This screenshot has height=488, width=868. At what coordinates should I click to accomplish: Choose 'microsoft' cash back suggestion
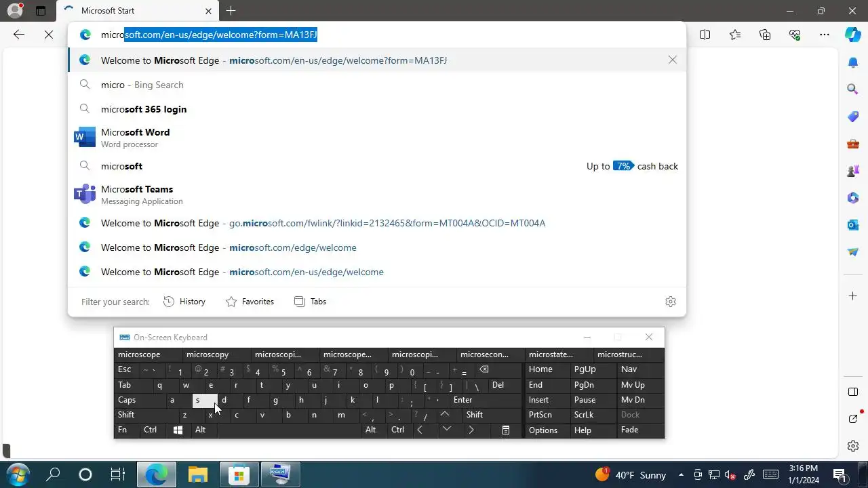(377, 166)
